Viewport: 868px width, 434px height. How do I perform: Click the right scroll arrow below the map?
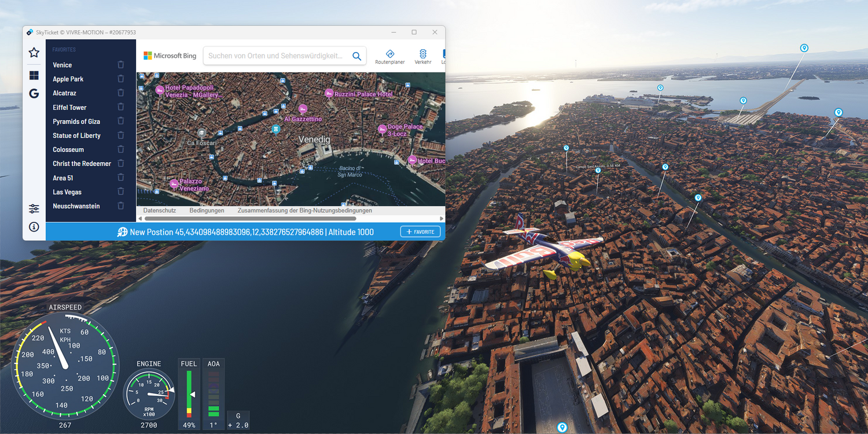(442, 219)
